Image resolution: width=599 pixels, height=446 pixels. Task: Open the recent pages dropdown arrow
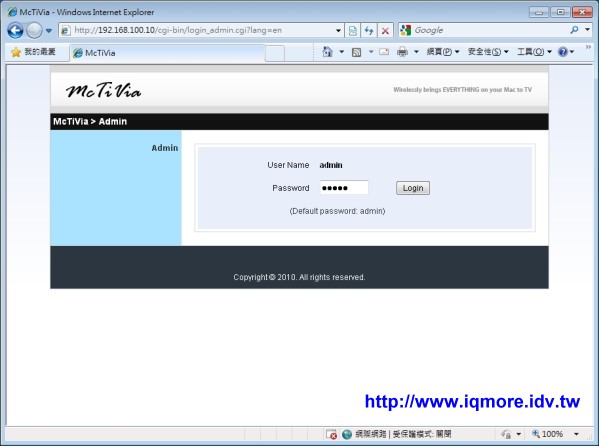[49, 31]
